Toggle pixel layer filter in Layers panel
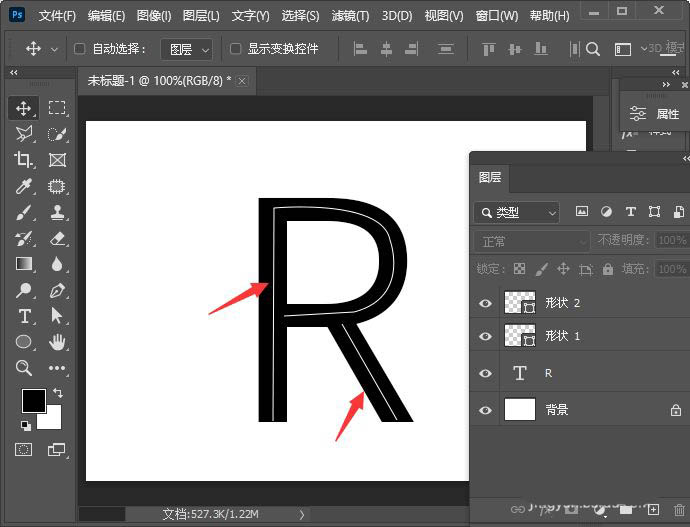Viewport: 690px width, 527px height. click(x=582, y=212)
